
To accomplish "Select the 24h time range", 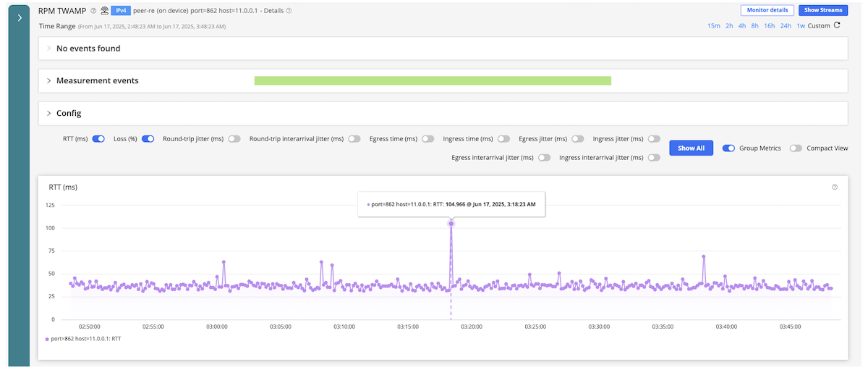I will [x=786, y=26].
